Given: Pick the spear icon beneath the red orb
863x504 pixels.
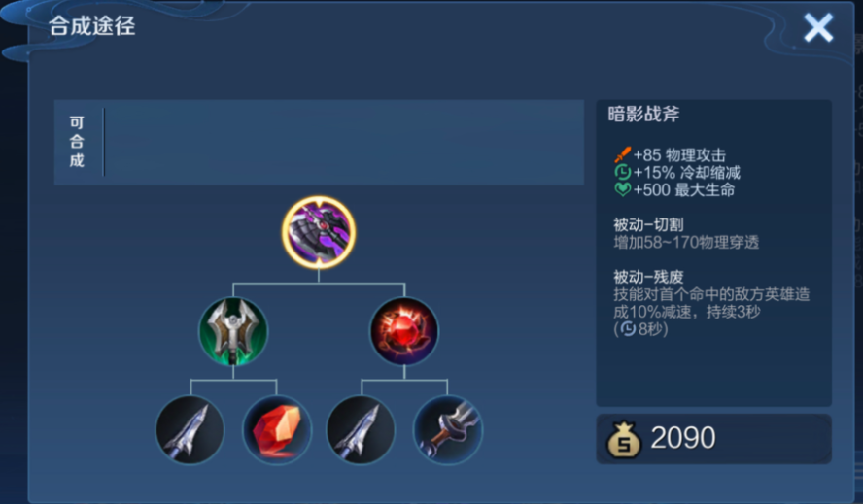Looking at the screenshot, I should pyautogui.click(x=362, y=430).
